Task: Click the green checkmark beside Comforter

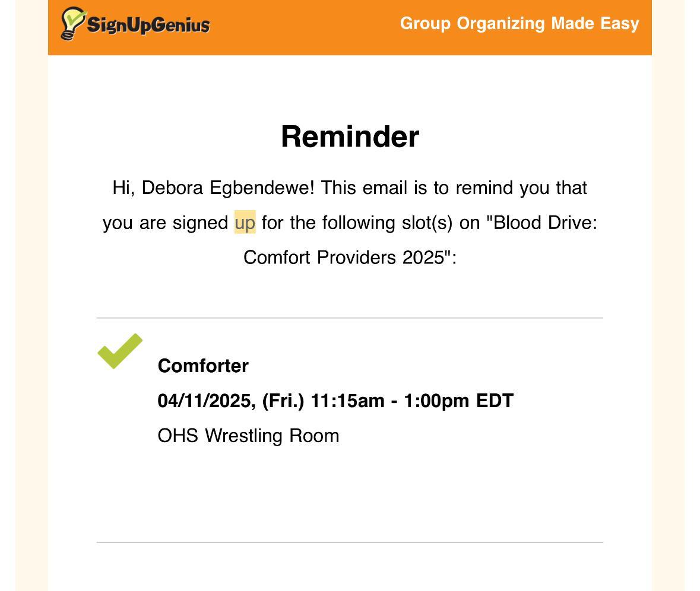Action: (x=119, y=351)
